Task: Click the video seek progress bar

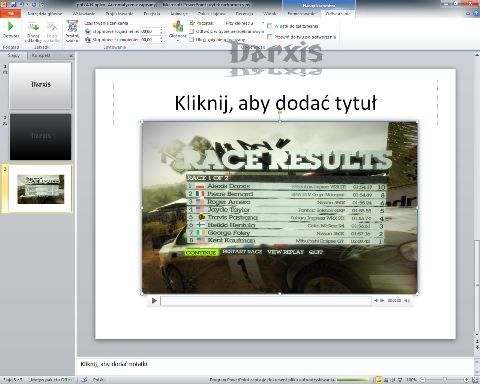Action: click(266, 301)
